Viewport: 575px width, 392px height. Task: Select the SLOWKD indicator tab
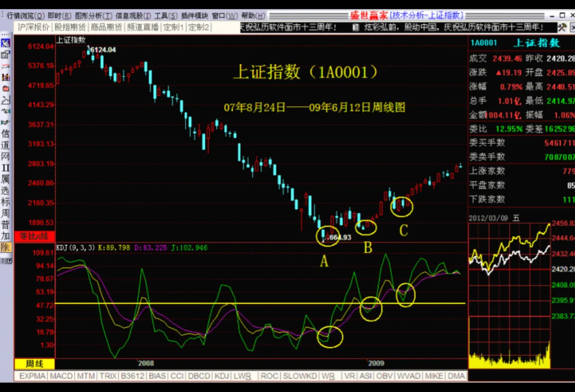[x=300, y=376]
